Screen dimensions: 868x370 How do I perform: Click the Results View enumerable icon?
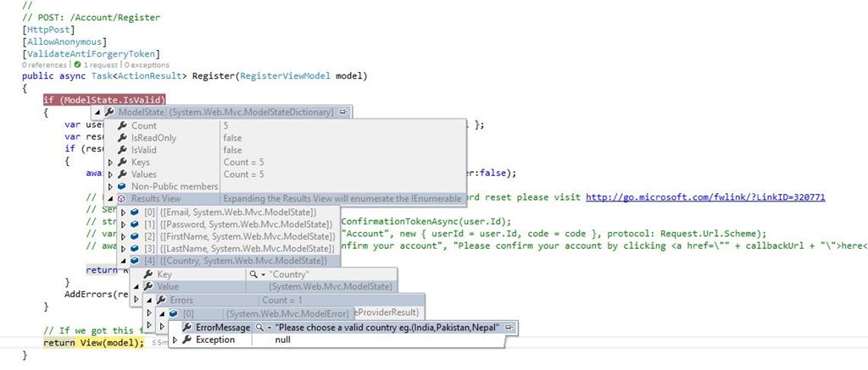pyautogui.click(x=121, y=199)
